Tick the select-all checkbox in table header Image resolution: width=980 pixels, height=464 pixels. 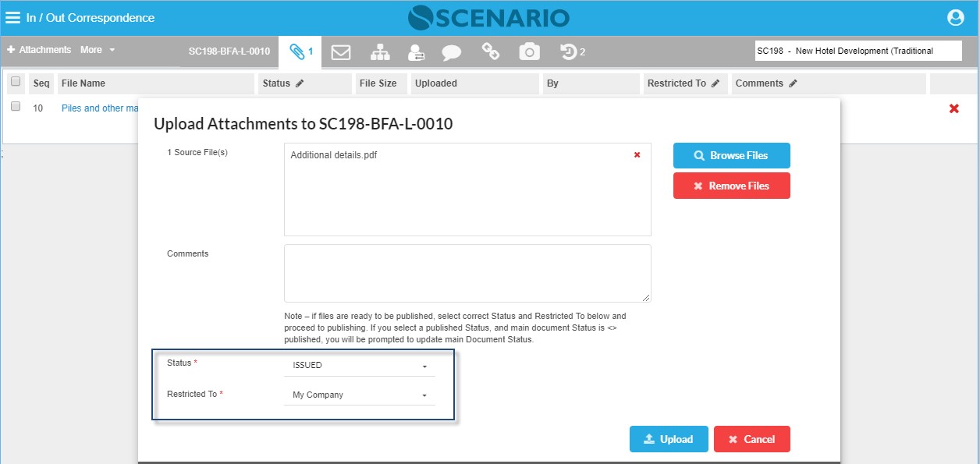pyautogui.click(x=16, y=82)
